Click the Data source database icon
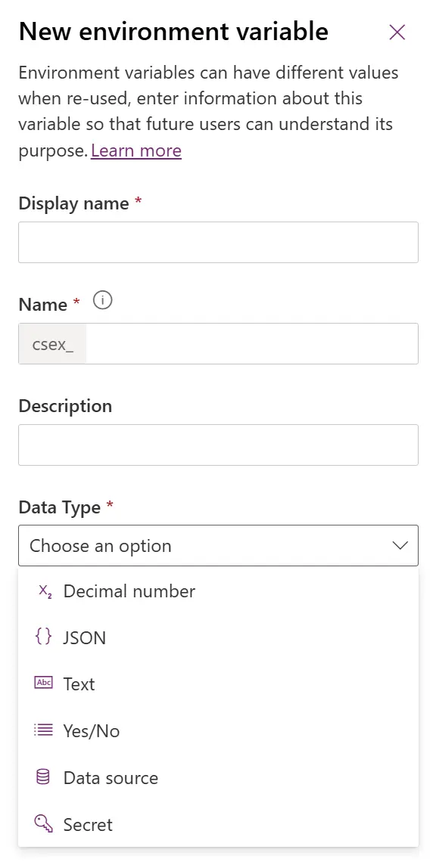The image size is (436, 868). click(x=43, y=778)
